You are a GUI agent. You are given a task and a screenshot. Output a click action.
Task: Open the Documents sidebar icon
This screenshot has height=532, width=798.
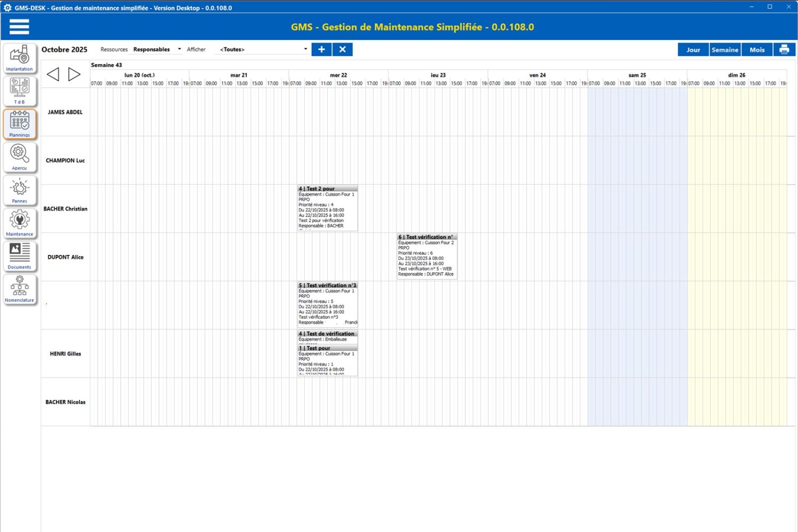click(20, 256)
